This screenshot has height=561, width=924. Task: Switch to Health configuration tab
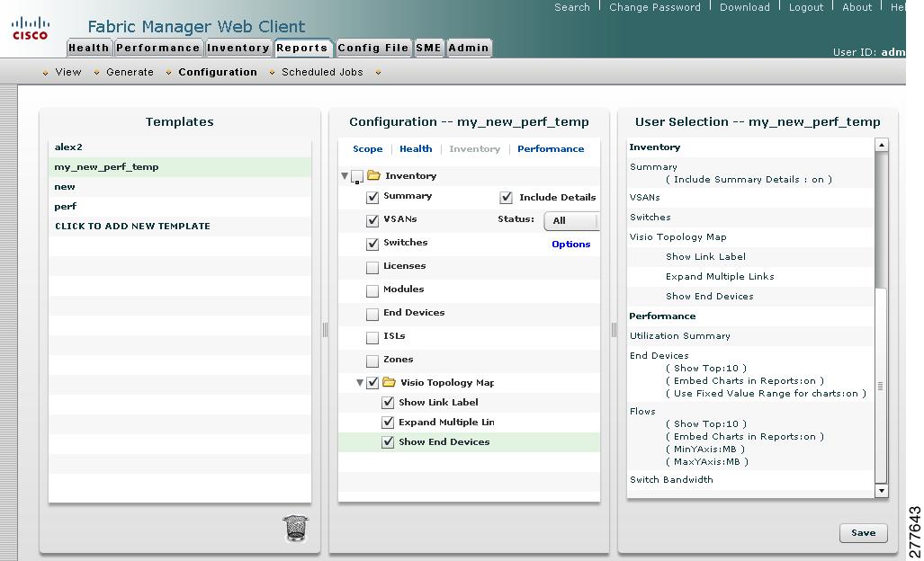pos(416,149)
